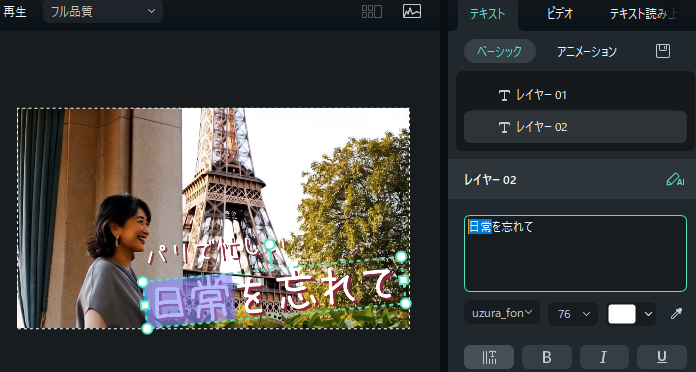The image size is (696, 372).
Task: Click the 再生 label
Action: 15,12
